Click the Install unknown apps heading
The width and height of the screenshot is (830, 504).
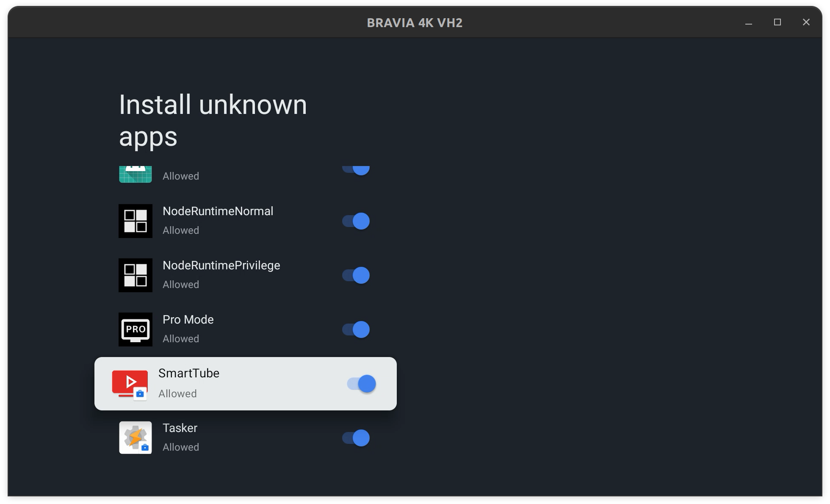pyautogui.click(x=213, y=121)
